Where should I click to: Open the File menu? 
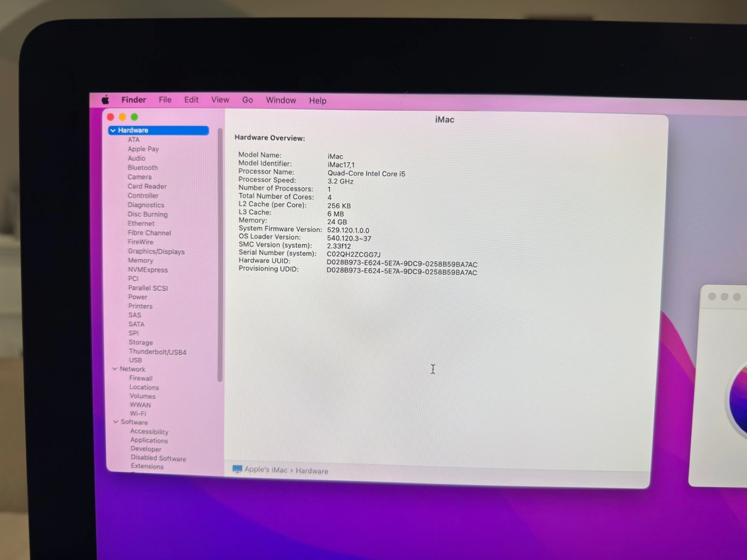click(165, 100)
